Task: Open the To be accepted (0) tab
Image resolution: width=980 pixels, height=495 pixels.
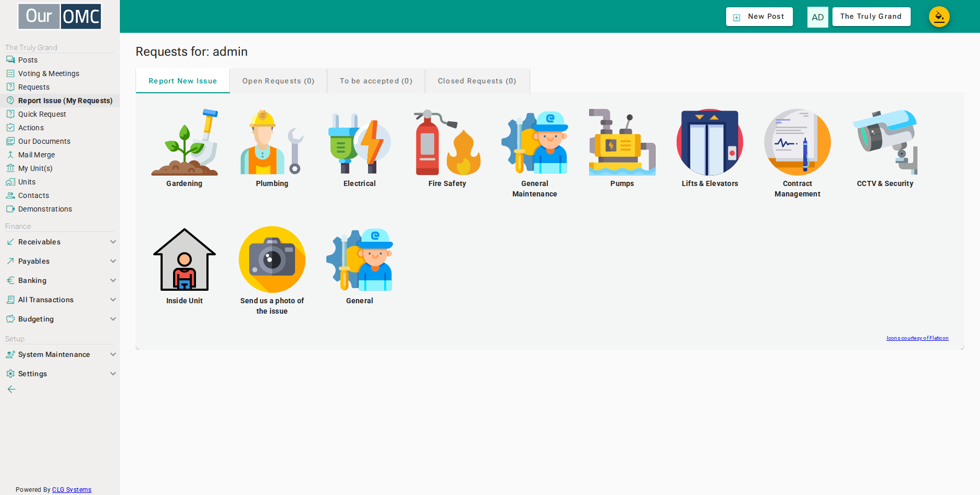Action: (x=376, y=81)
